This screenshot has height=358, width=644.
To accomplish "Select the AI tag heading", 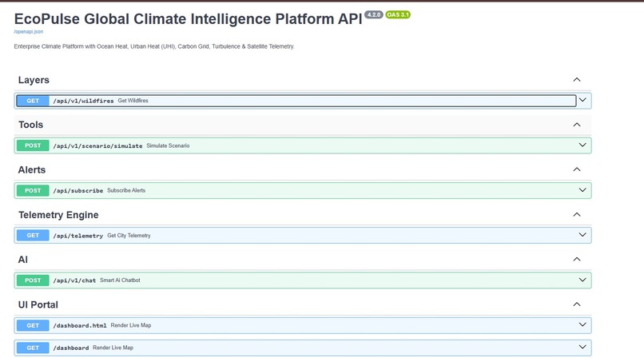I will tap(23, 260).
